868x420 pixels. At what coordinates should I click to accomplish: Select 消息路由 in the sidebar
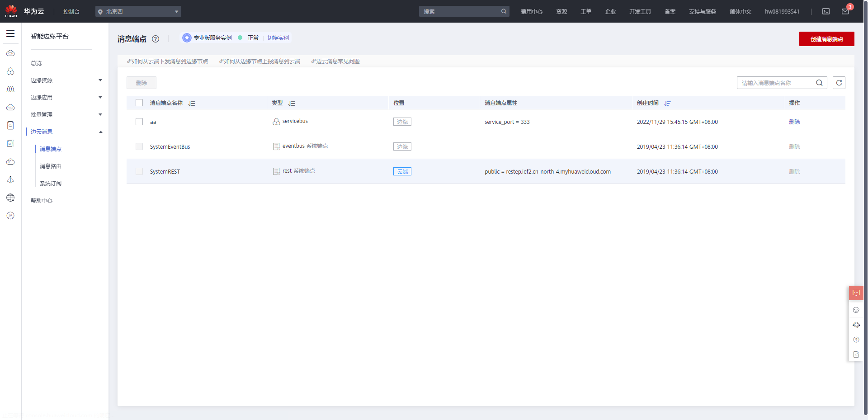[51, 166]
